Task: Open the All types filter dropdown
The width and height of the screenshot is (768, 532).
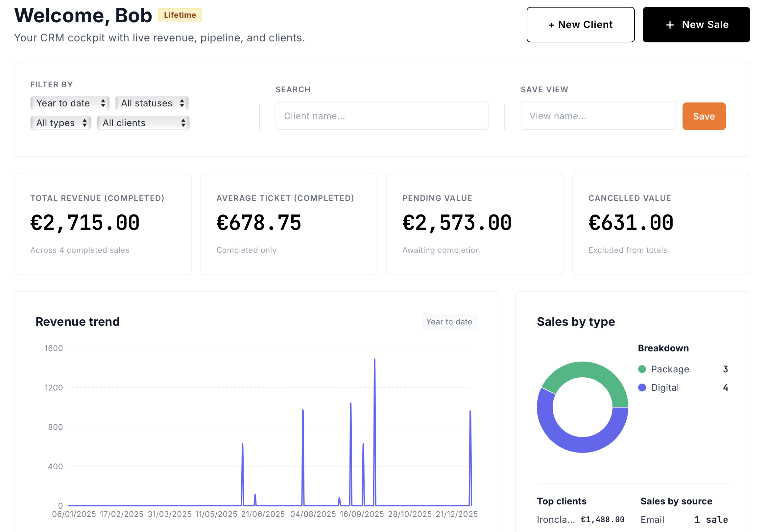Action: (x=60, y=123)
